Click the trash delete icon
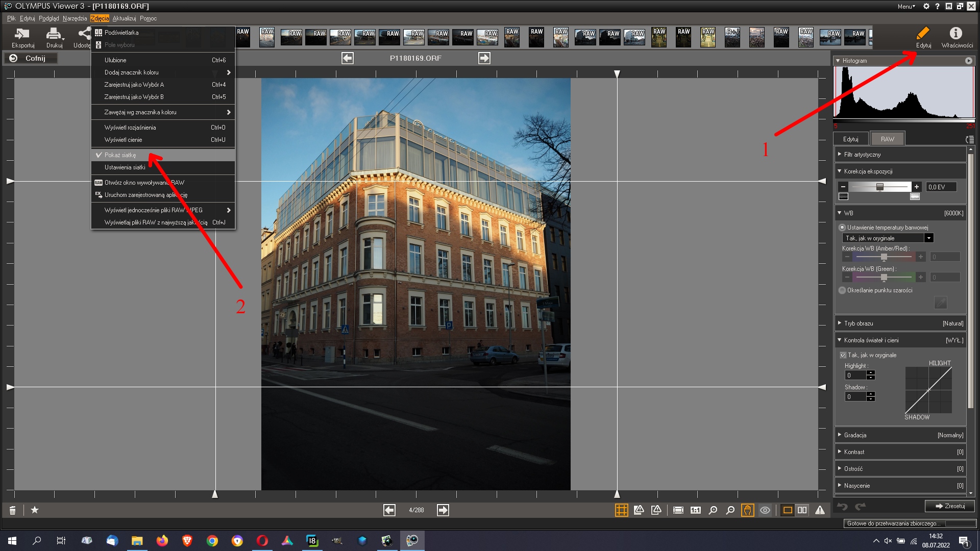Image resolution: width=980 pixels, height=551 pixels. pyautogui.click(x=13, y=510)
